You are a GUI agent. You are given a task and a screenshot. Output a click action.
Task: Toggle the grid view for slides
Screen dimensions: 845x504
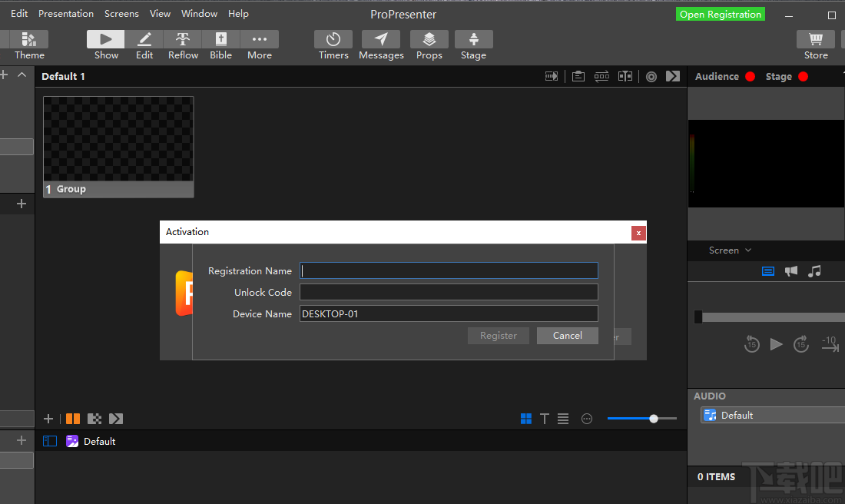(x=525, y=418)
